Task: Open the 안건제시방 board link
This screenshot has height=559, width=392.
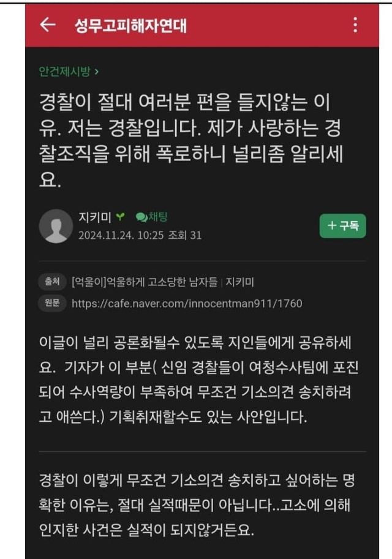Action: click(x=64, y=71)
